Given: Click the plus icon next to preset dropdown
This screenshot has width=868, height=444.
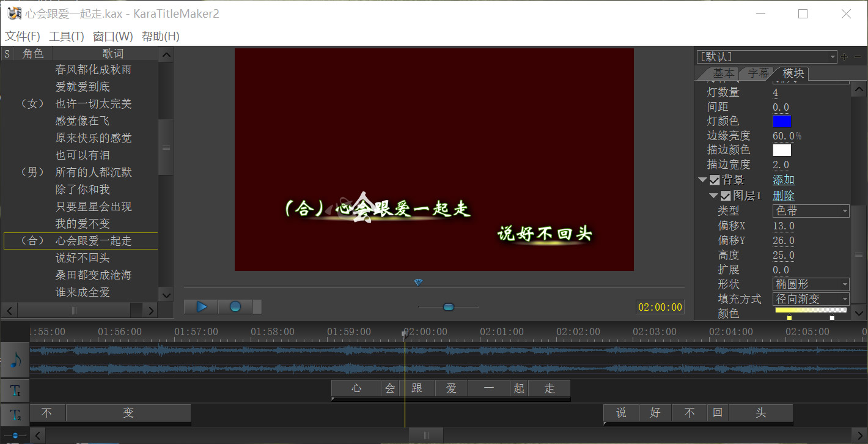Looking at the screenshot, I should 844,57.
